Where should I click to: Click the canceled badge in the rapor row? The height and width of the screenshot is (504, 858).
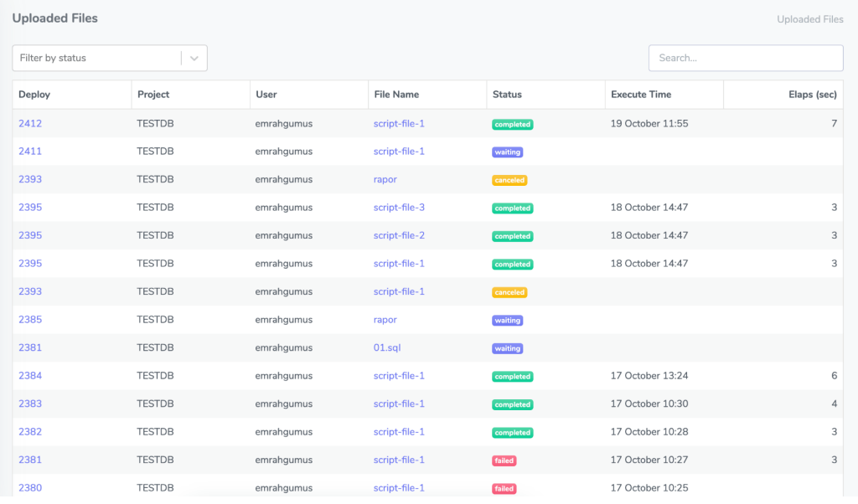pos(509,180)
